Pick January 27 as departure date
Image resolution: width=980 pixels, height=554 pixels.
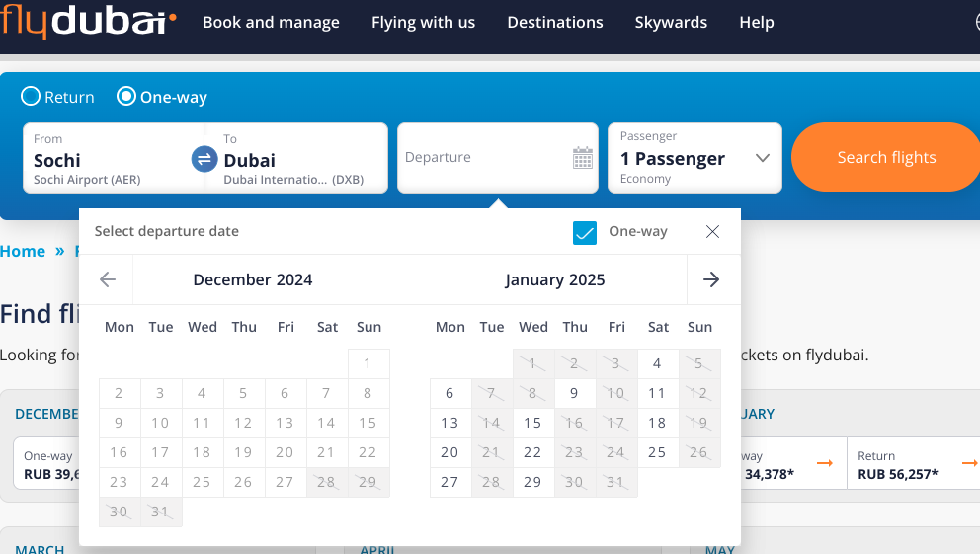pyautogui.click(x=450, y=482)
